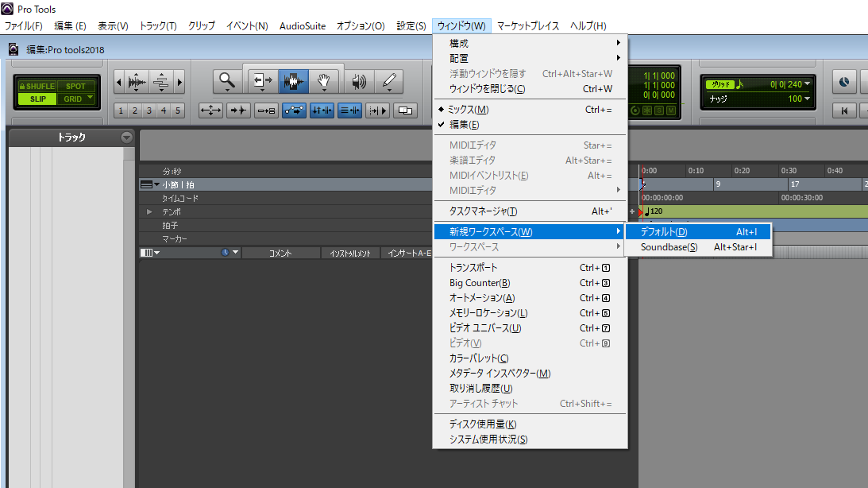
Task: Click the horizontal waveform zoom icon
Action: 136,82
